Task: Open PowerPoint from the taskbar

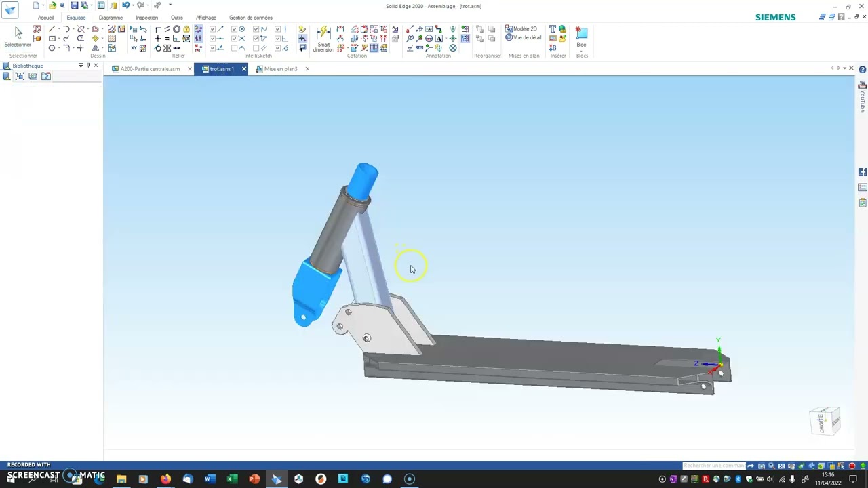Action: tap(254, 479)
